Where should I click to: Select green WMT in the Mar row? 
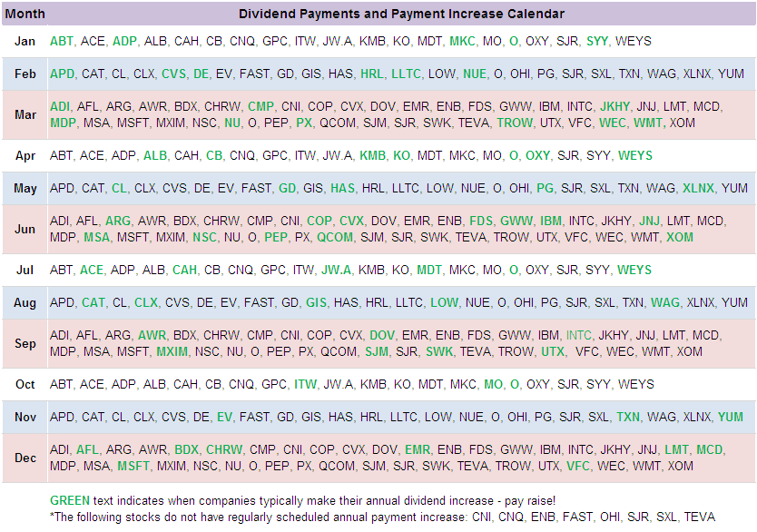[x=648, y=123]
